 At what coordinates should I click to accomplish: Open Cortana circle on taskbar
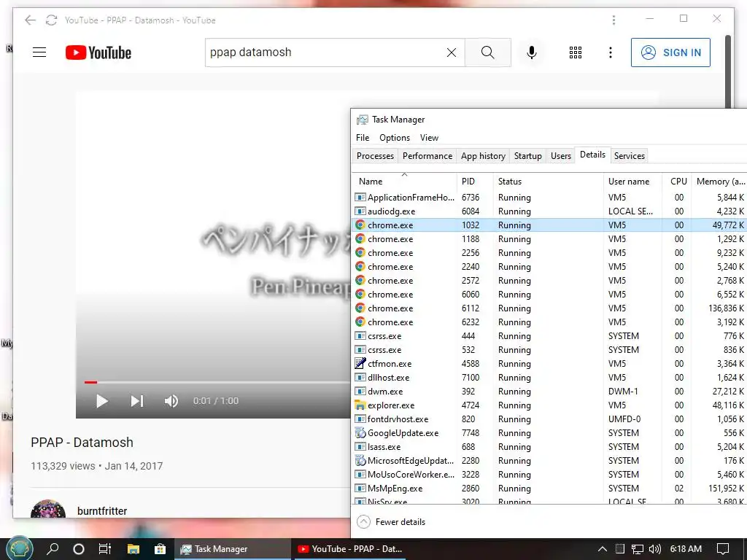pyautogui.click(x=79, y=549)
